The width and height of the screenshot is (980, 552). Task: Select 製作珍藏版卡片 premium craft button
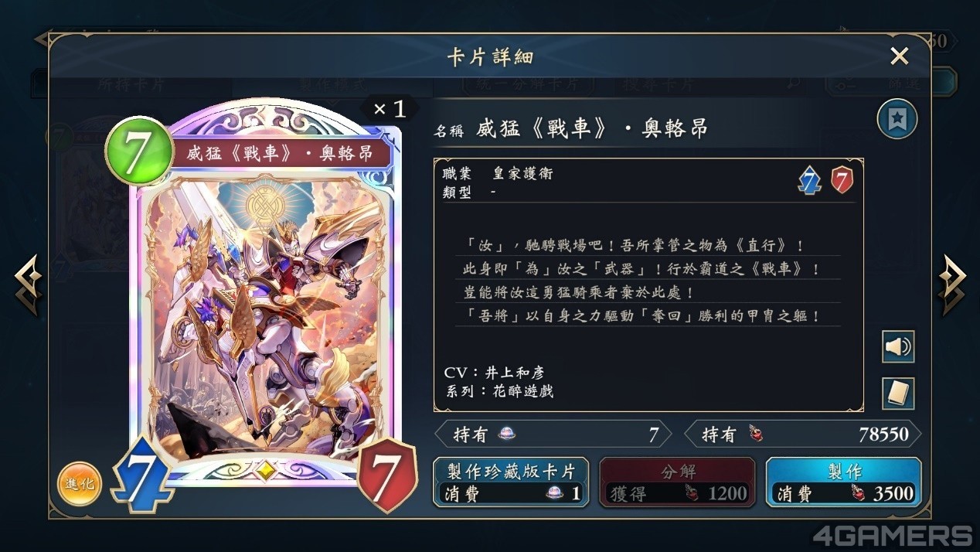[511, 482]
